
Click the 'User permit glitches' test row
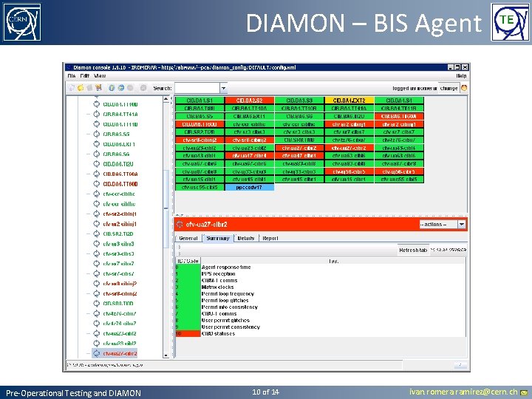[321, 320]
